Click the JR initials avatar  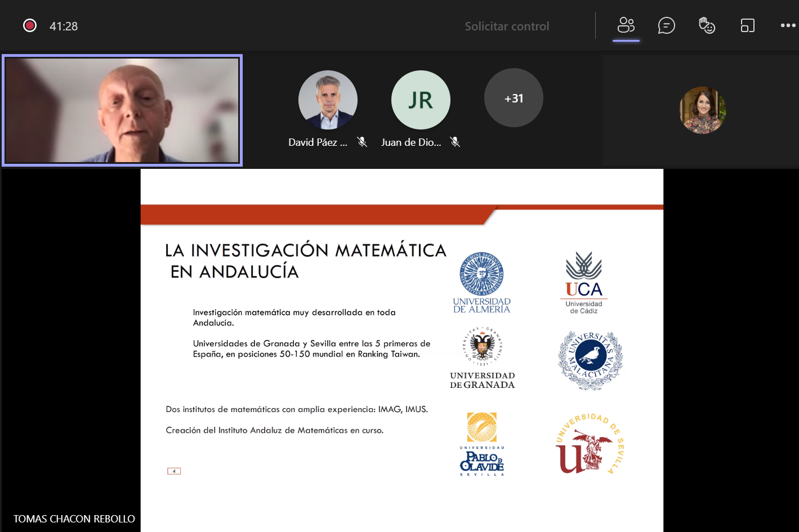point(421,100)
